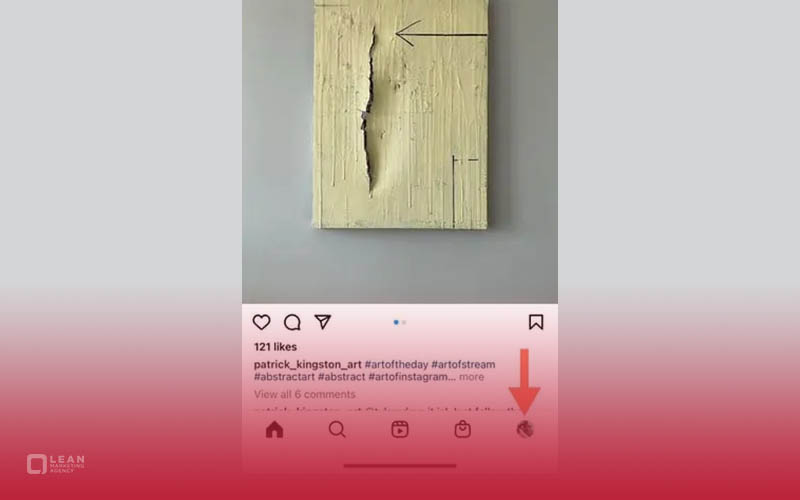Tap the #artofstream hashtag

tap(463, 364)
